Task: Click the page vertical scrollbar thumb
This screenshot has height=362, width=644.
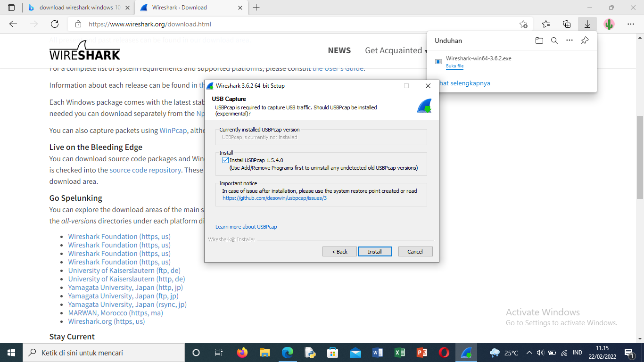Action: coord(640,157)
